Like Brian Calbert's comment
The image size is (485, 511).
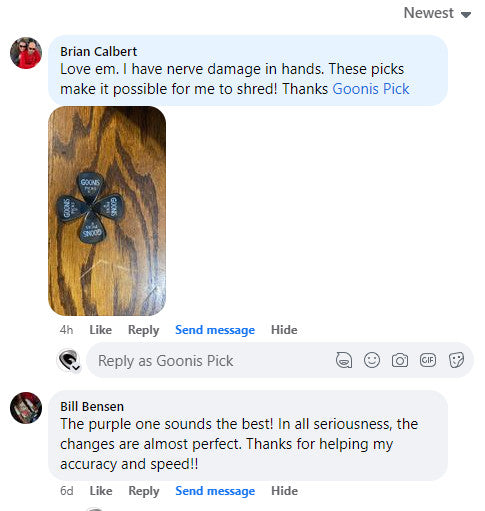click(100, 330)
